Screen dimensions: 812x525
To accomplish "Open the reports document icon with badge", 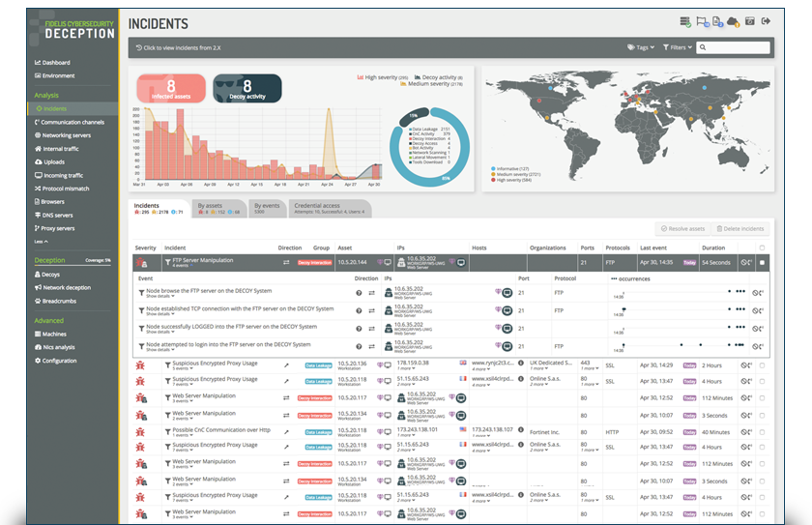I will tap(717, 21).
